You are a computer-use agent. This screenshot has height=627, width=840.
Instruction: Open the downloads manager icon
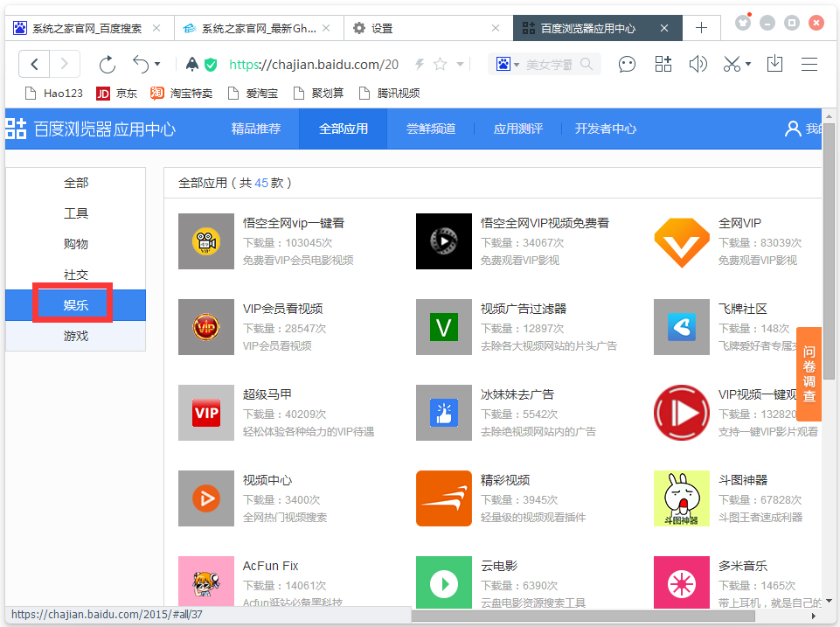(774, 65)
